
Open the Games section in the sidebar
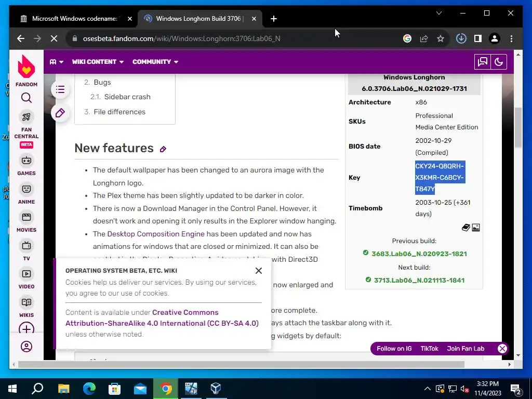click(26, 166)
